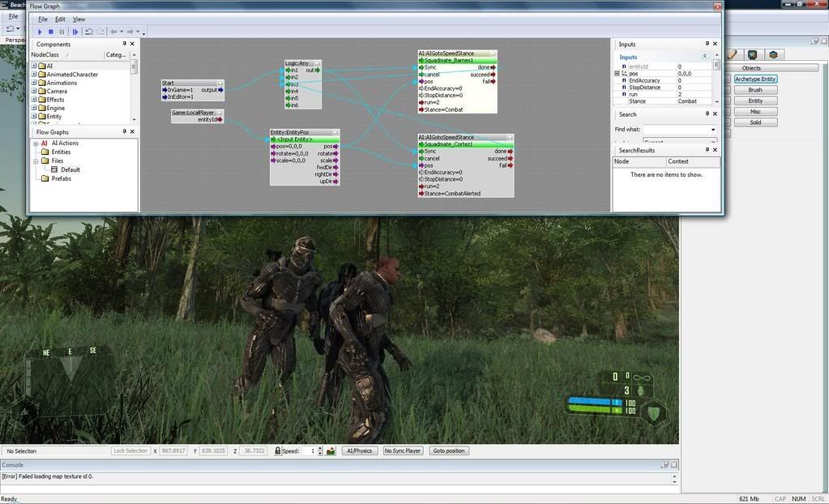Collapse the Logic:Any node
The image size is (829, 504).
(318, 63)
